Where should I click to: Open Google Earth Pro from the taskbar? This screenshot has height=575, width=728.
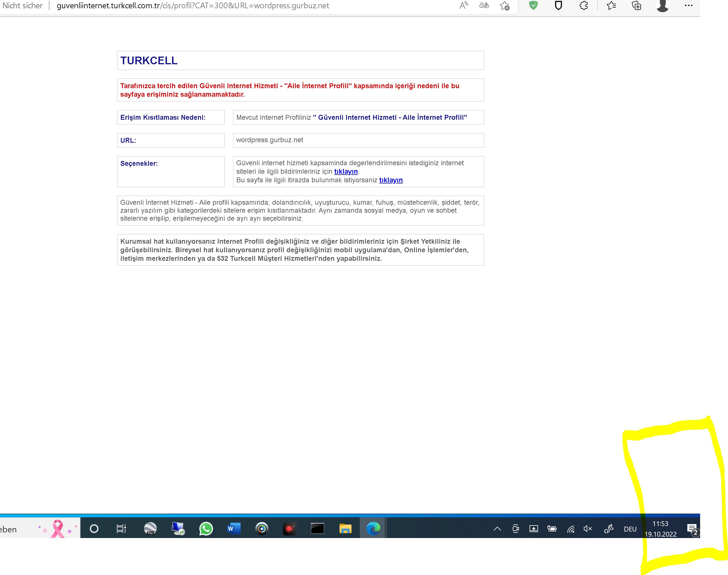click(x=150, y=529)
